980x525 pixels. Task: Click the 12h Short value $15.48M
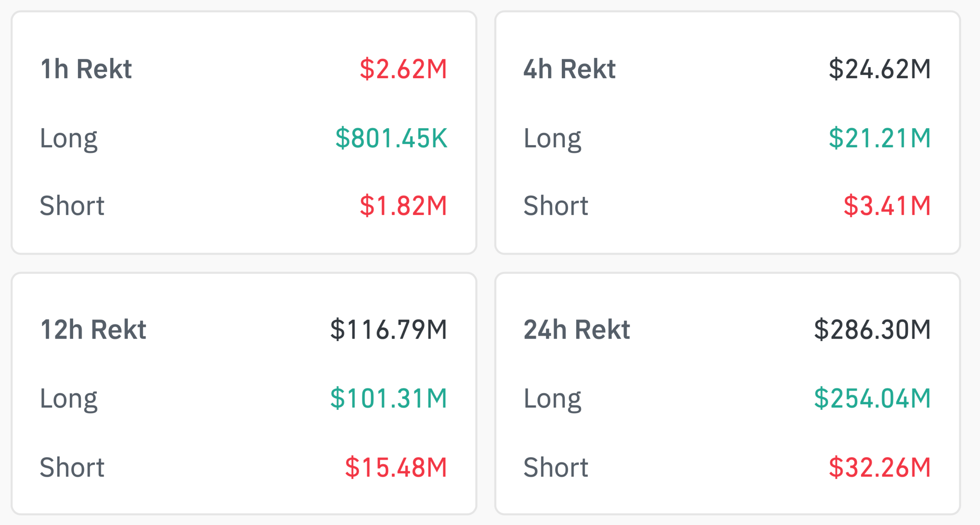click(396, 467)
